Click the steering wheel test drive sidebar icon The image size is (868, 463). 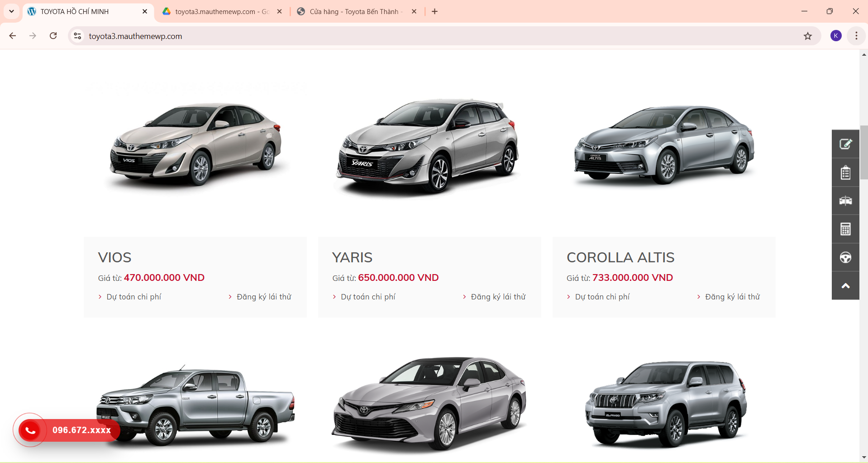(x=845, y=257)
